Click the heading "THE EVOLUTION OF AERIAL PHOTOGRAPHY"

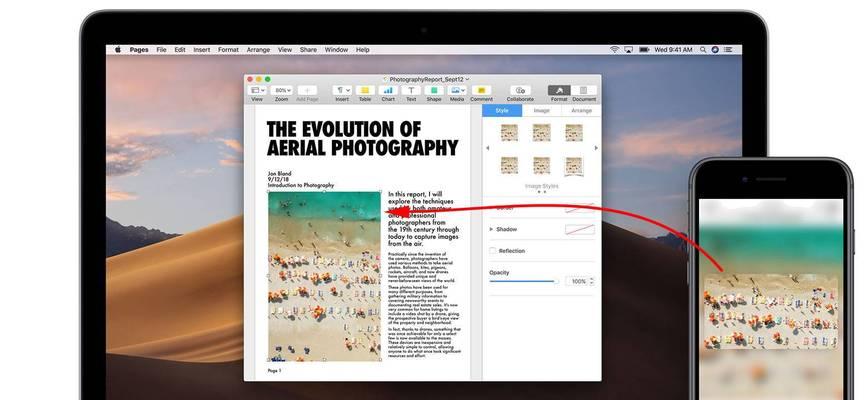[363, 138]
